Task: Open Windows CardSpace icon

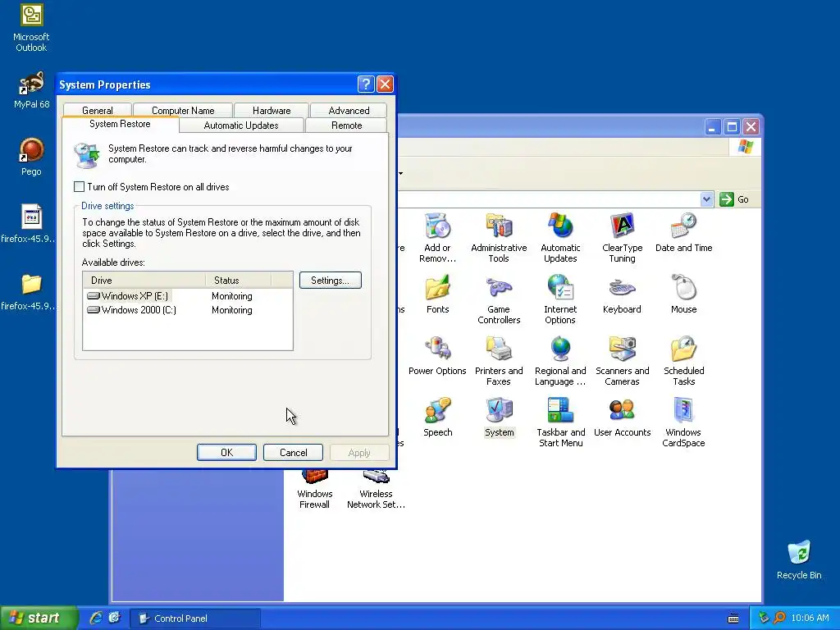Action: click(683, 422)
